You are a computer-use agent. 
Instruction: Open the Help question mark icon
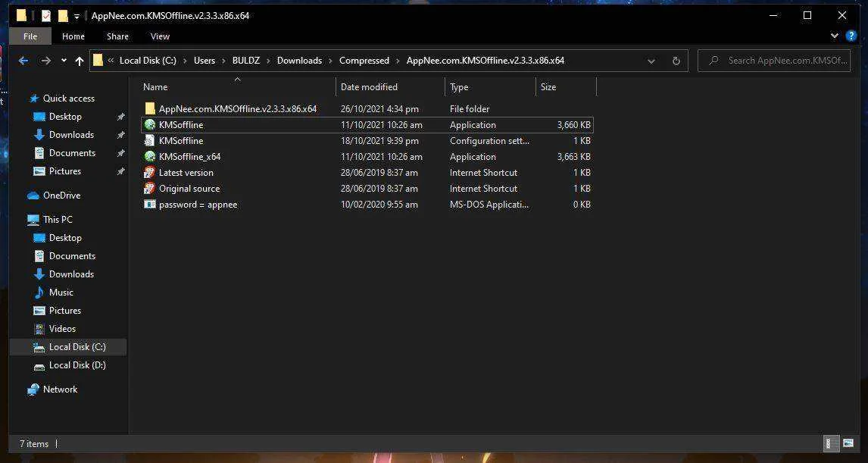point(851,36)
